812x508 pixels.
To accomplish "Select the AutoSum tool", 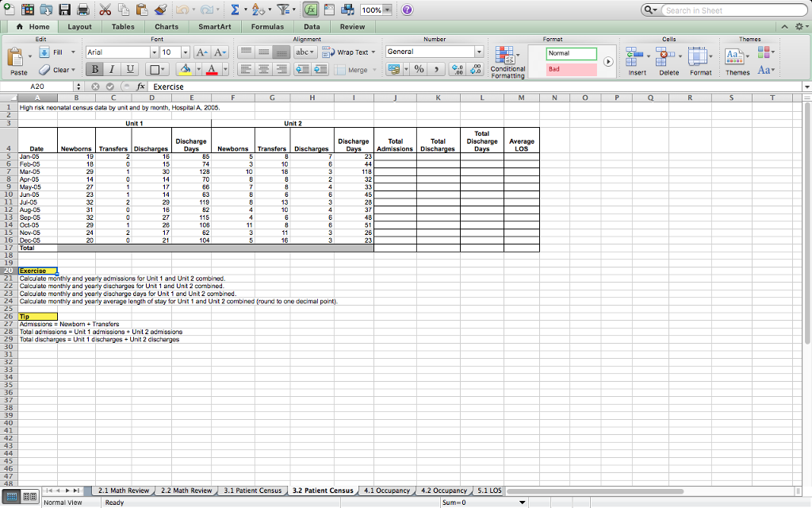I will click(234, 10).
